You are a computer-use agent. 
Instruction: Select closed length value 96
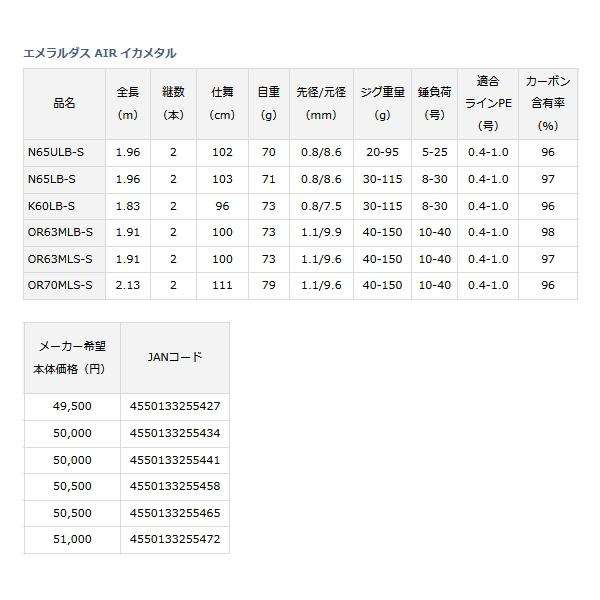pyautogui.click(x=222, y=206)
